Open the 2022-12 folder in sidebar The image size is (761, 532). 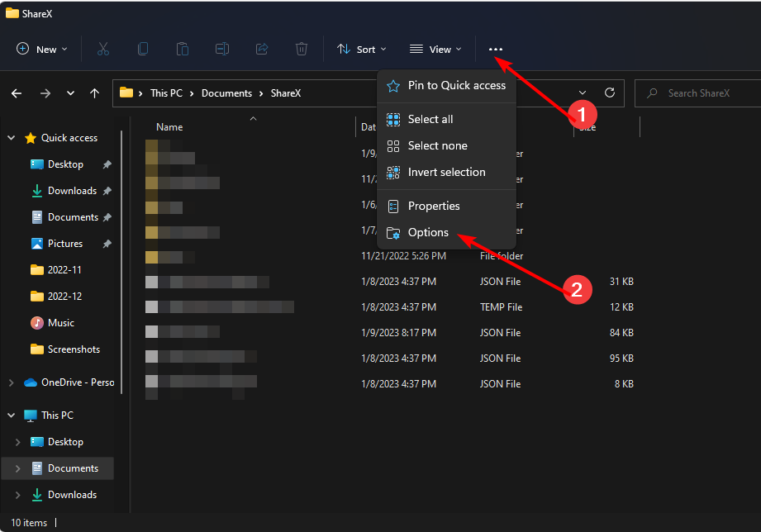coord(64,297)
